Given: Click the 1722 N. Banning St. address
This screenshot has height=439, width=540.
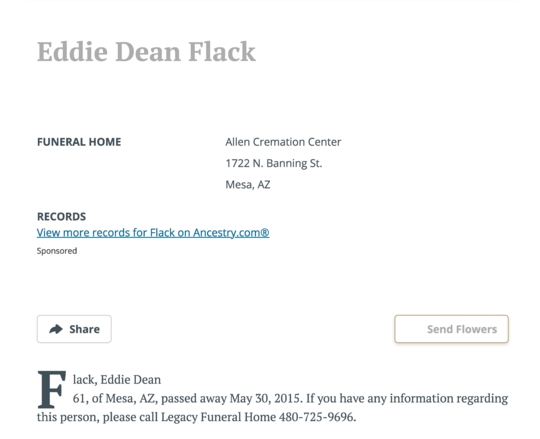Looking at the screenshot, I should 274,163.
